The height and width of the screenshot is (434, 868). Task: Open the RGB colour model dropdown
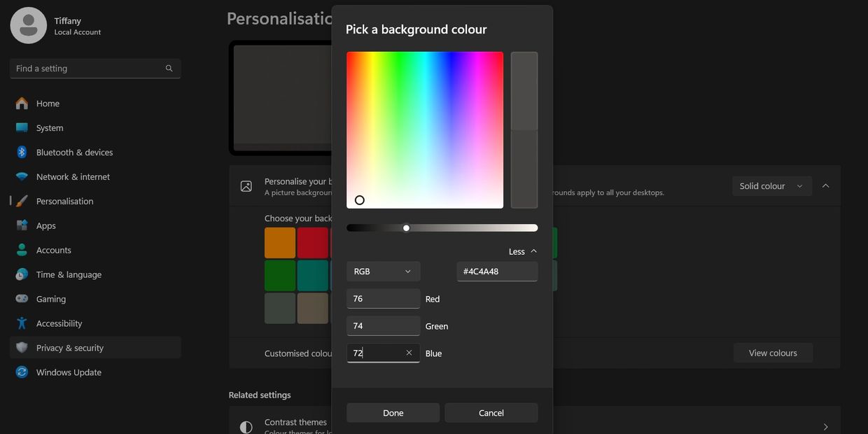pos(383,272)
